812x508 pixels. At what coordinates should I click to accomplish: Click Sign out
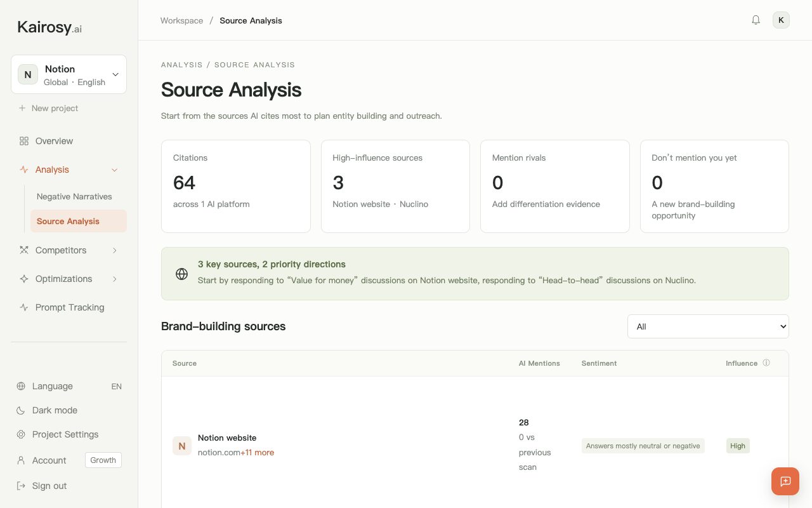click(x=49, y=486)
